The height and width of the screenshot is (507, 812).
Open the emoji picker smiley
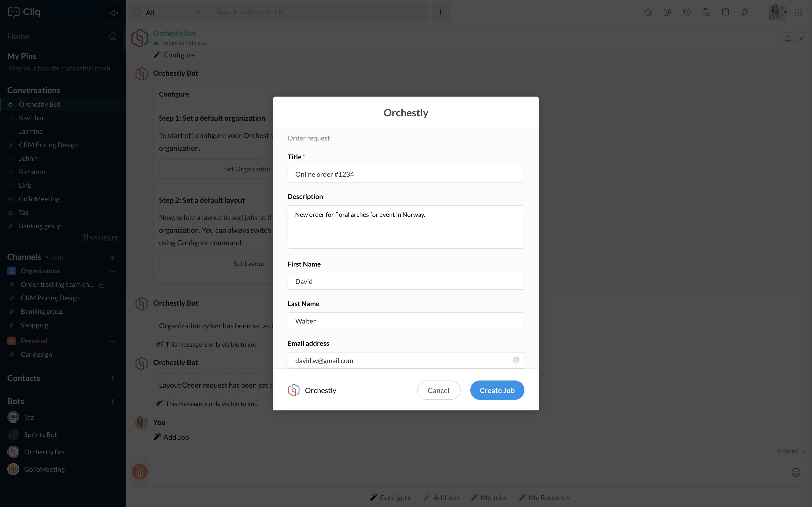(x=796, y=472)
